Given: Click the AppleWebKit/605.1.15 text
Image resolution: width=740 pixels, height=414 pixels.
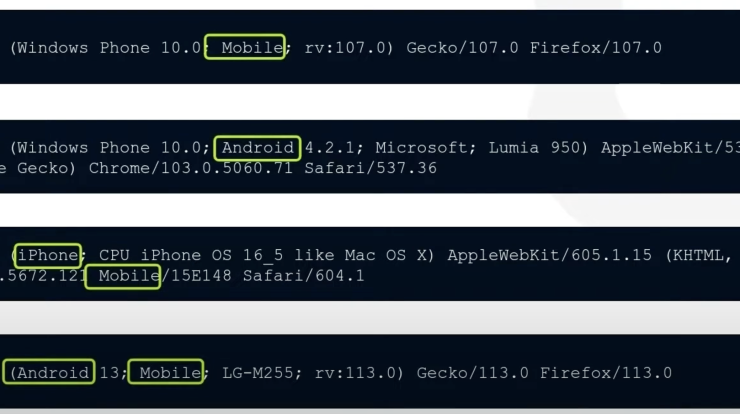Looking at the screenshot, I should (549, 255).
